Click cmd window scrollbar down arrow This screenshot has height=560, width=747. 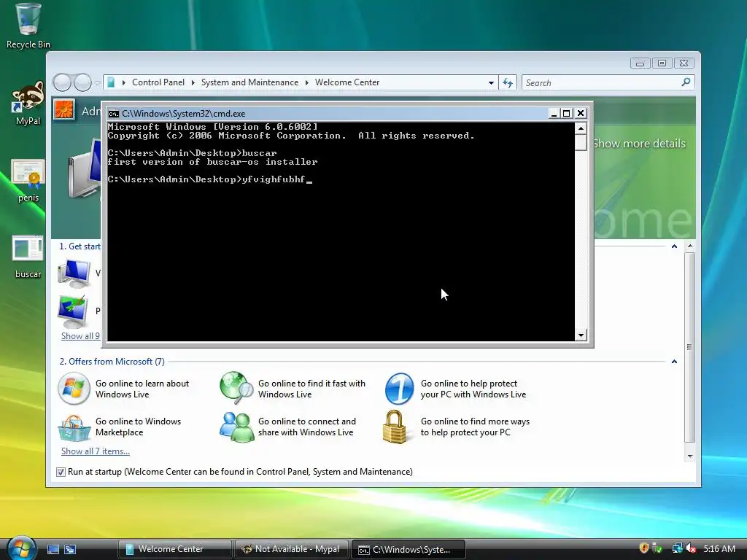[581, 335]
